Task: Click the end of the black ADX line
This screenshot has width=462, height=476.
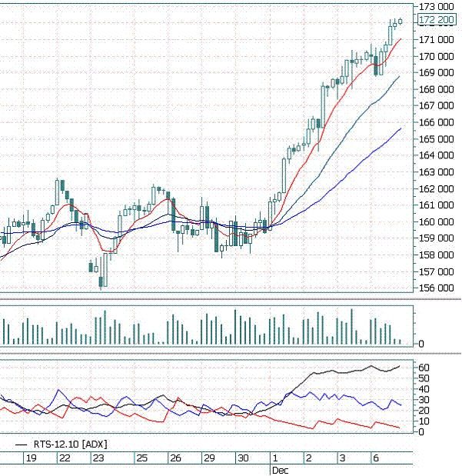Action: (400, 366)
